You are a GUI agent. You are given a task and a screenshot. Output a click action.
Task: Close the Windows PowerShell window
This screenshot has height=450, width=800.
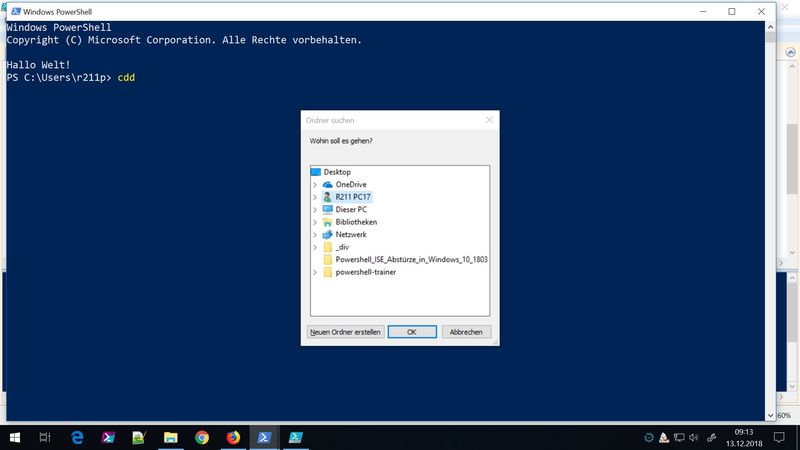[x=761, y=11]
